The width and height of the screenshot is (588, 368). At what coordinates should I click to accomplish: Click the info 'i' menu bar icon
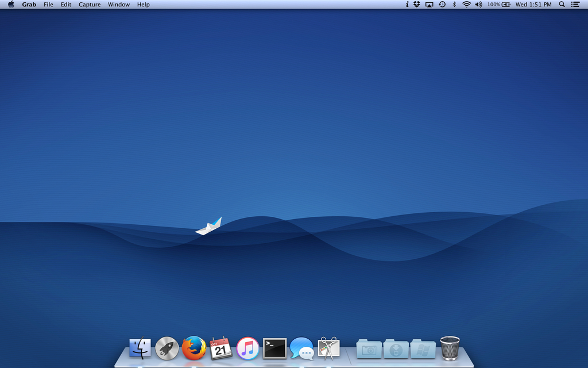[407, 5]
